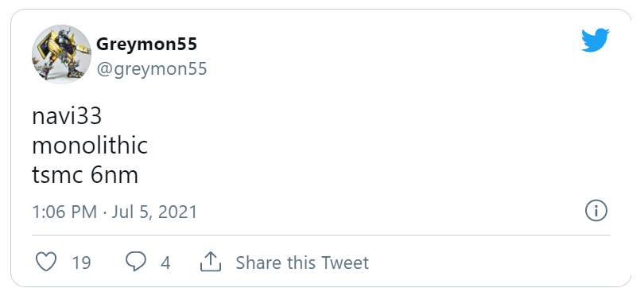
Task: Click the like count of 19
Action: pyautogui.click(x=81, y=263)
